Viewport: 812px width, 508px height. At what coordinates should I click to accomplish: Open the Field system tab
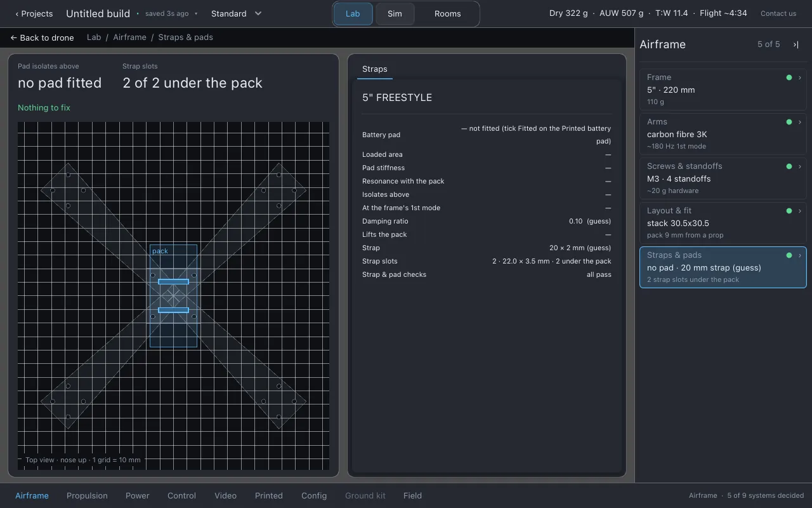pos(412,496)
